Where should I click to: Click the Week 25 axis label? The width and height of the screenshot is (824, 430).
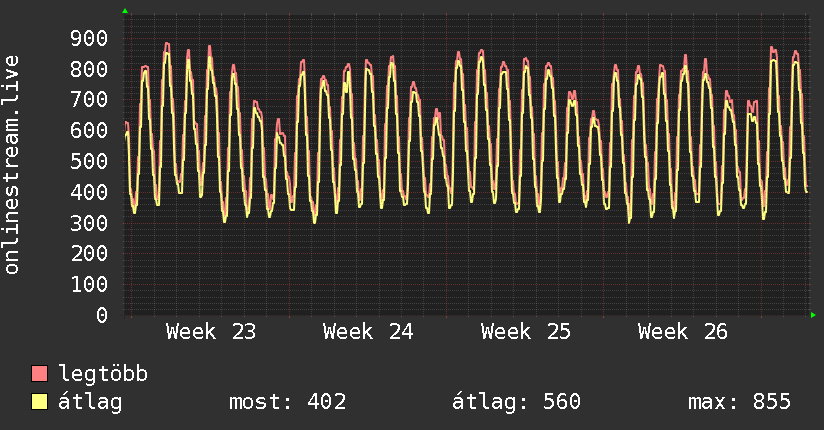pyautogui.click(x=526, y=332)
